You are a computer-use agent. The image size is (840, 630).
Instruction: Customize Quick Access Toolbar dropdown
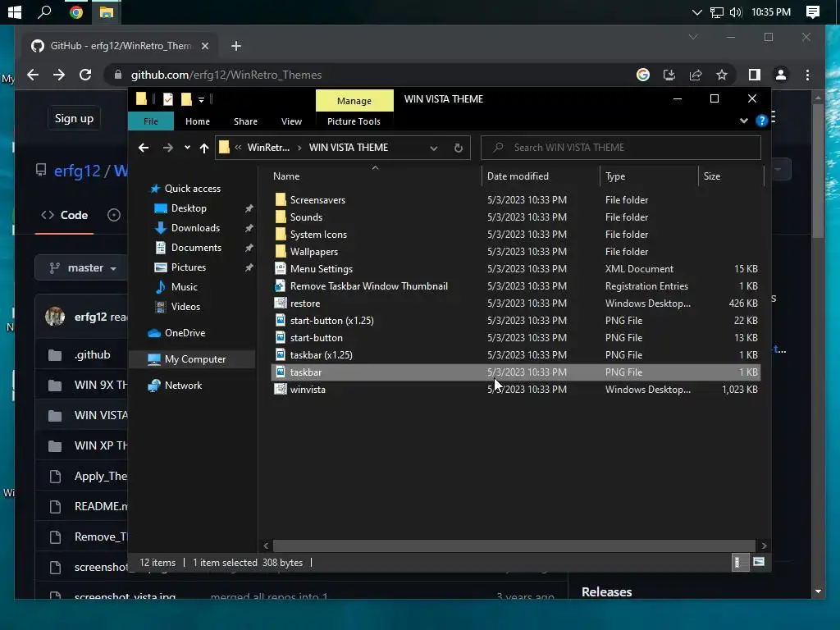point(202,99)
